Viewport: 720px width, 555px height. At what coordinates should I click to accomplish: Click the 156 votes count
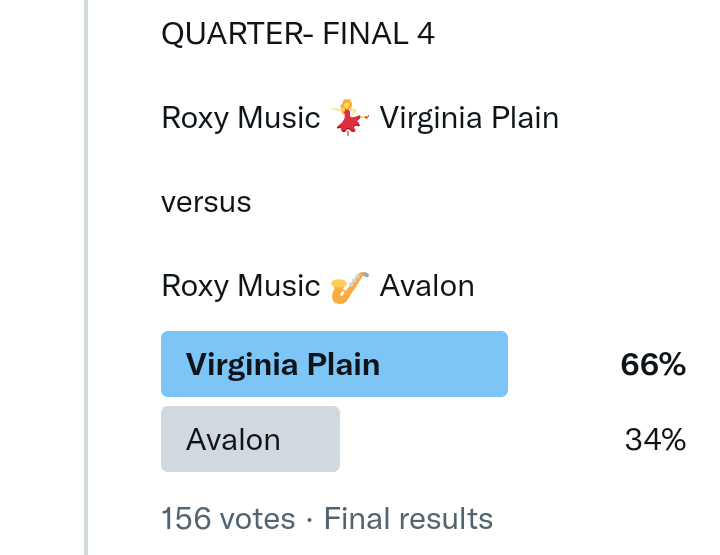click(x=228, y=519)
